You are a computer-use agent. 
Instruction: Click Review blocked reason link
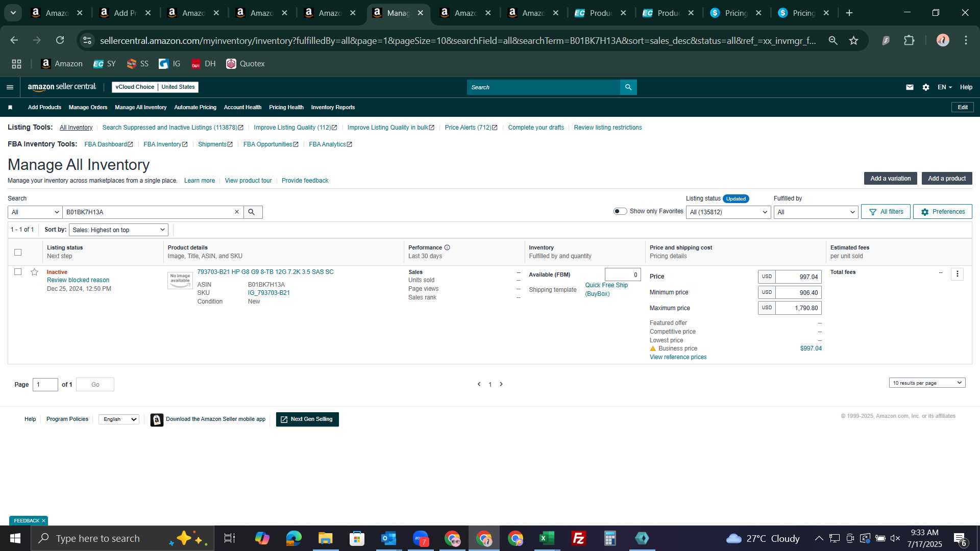coord(78,280)
